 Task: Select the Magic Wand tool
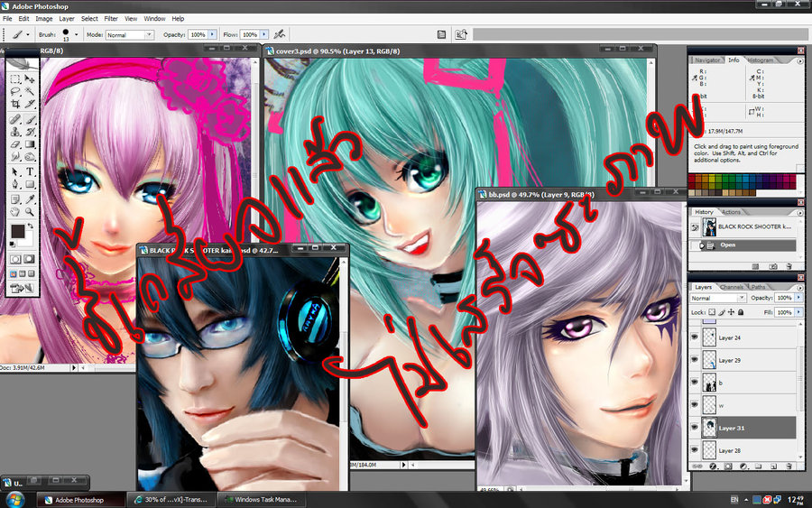point(30,91)
